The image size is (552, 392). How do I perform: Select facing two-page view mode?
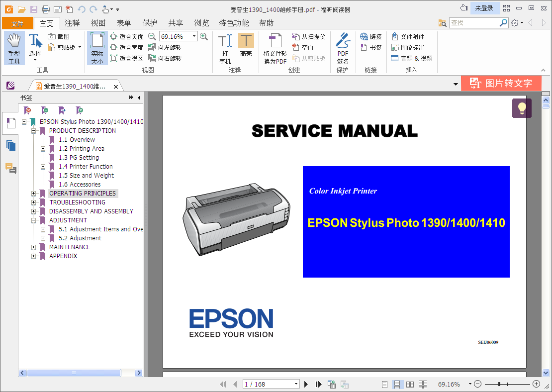[x=410, y=384]
